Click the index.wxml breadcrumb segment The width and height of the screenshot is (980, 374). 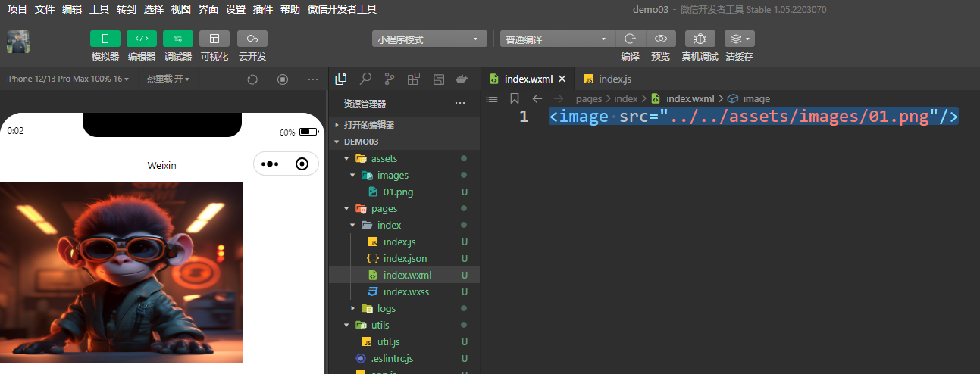coord(683,98)
